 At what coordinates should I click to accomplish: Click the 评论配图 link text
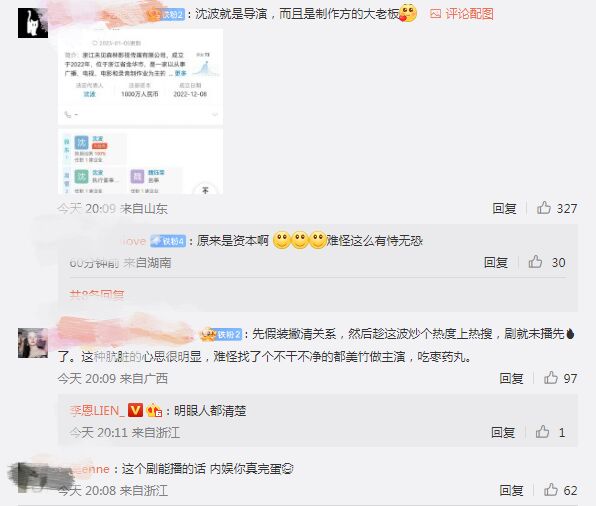(469, 14)
